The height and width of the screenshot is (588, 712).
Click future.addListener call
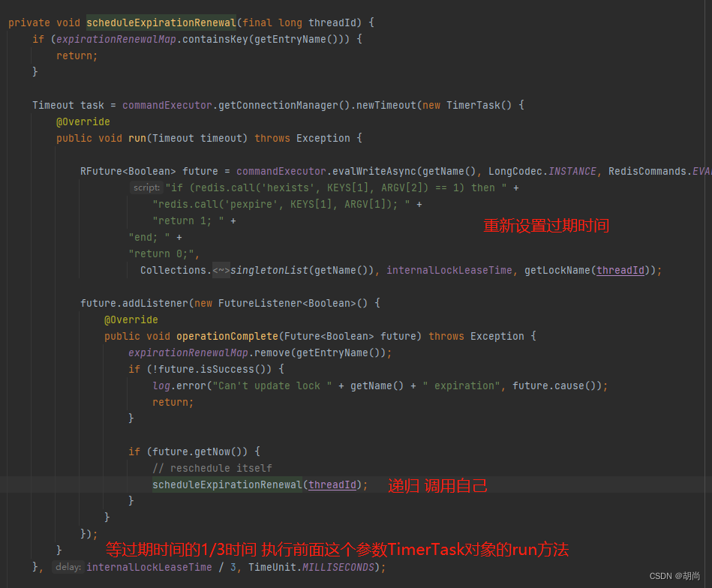point(134,303)
